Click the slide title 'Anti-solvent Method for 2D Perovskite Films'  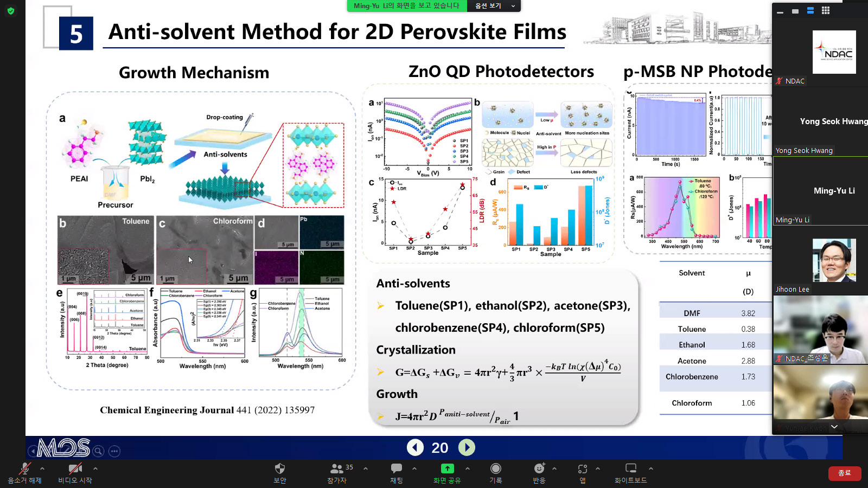pos(337,31)
